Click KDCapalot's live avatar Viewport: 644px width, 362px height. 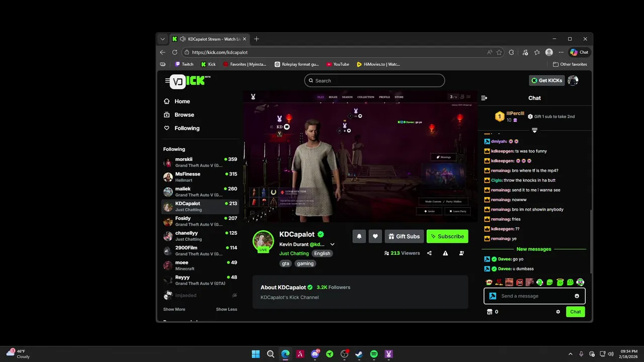[263, 241]
